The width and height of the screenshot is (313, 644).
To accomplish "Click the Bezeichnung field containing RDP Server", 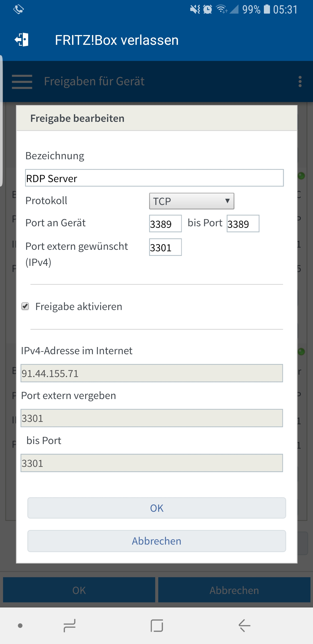I will (x=154, y=178).
